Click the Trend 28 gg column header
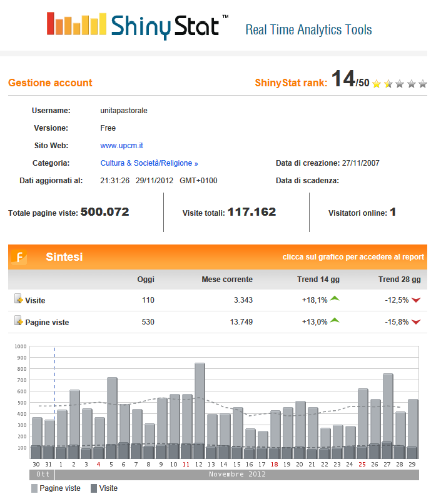The image size is (436, 504). 399,280
